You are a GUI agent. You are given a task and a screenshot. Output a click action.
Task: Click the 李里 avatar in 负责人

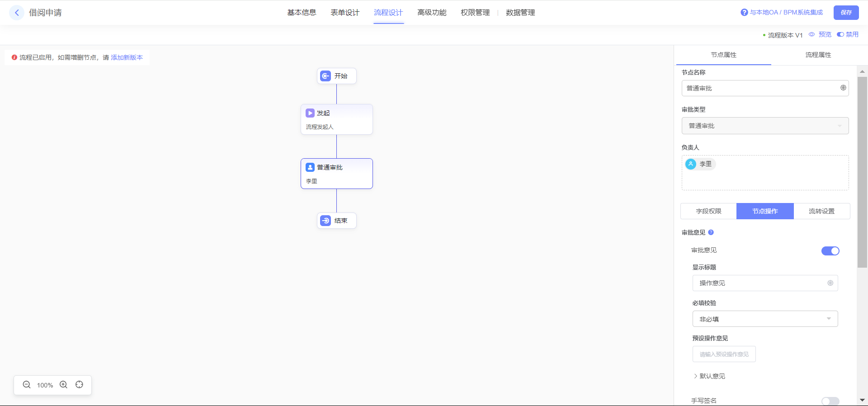[691, 164]
